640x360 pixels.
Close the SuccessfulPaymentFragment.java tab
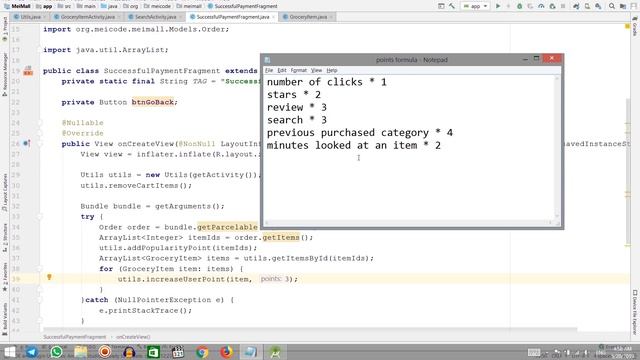(x=273, y=17)
